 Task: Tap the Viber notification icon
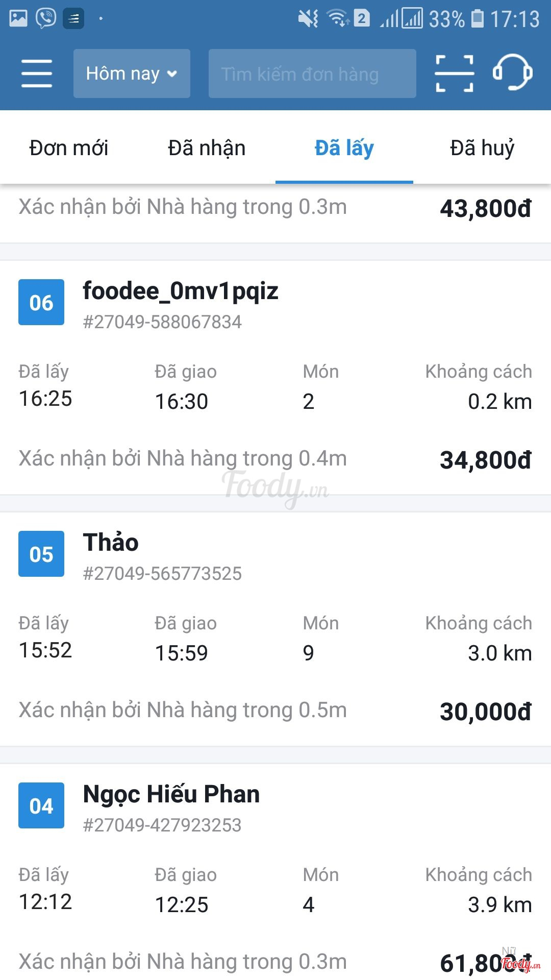click(46, 19)
